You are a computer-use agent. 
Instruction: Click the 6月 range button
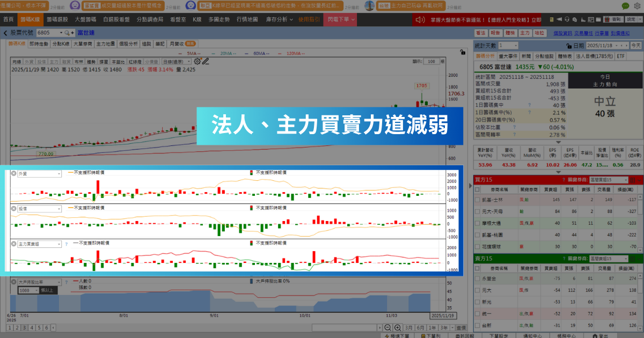click(421, 327)
